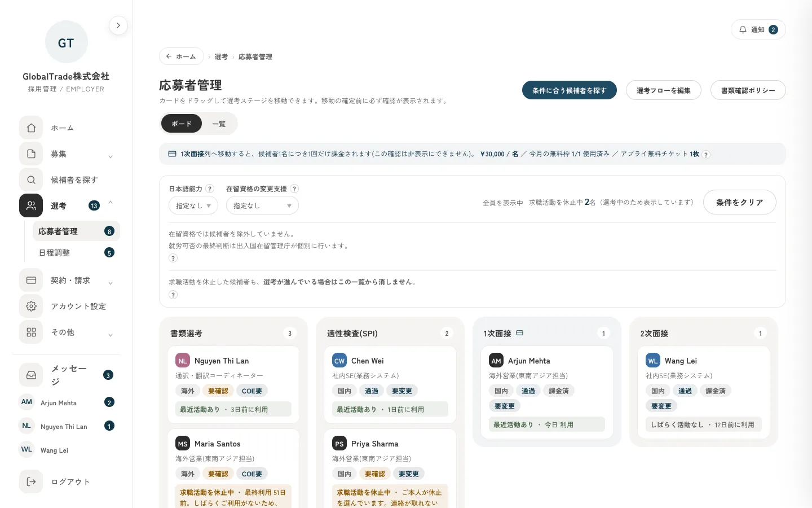812x508 pixels.
Task: Select Chen Wei candidate card
Action: point(390,384)
